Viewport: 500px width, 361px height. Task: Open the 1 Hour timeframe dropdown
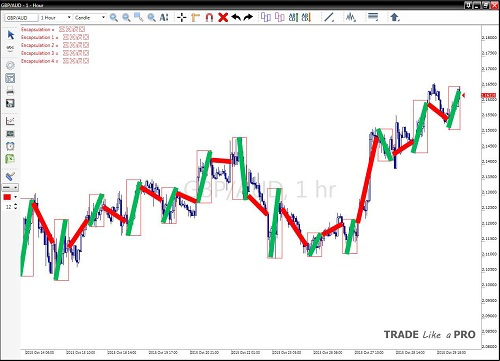[55, 17]
